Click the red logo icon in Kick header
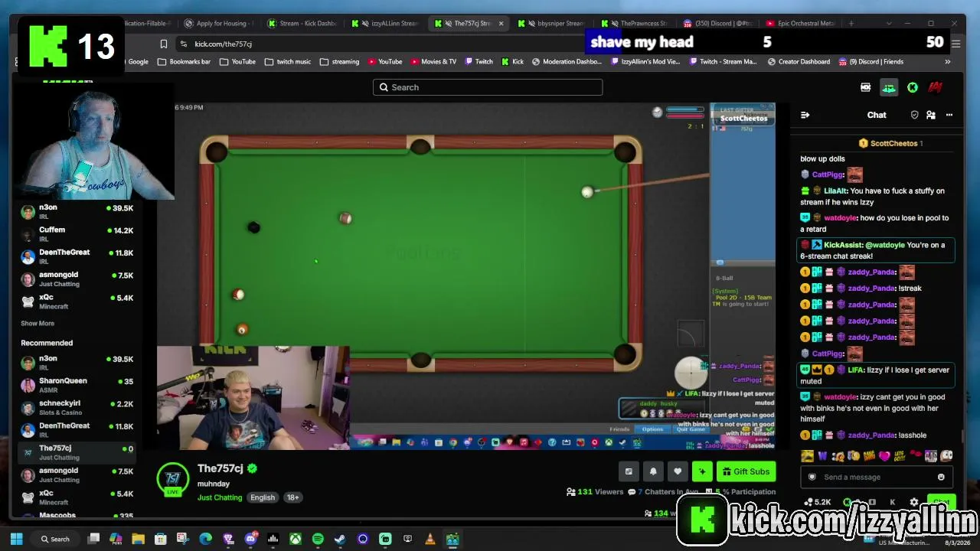 pos(936,87)
